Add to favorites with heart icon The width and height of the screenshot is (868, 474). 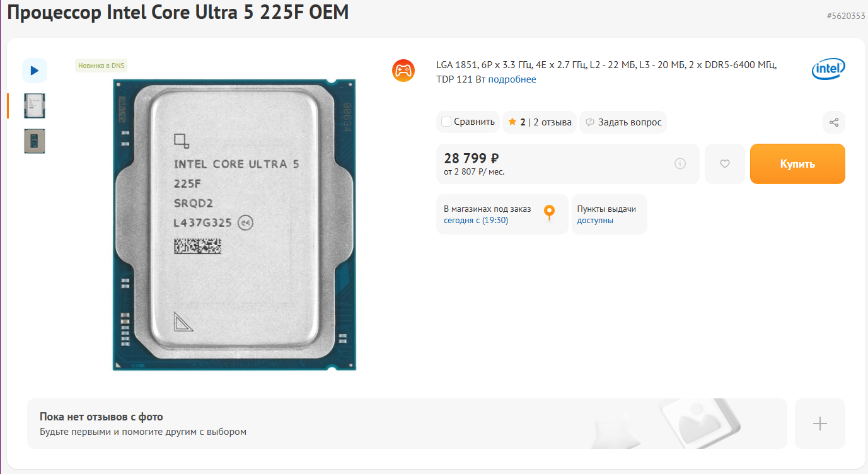[x=725, y=164]
